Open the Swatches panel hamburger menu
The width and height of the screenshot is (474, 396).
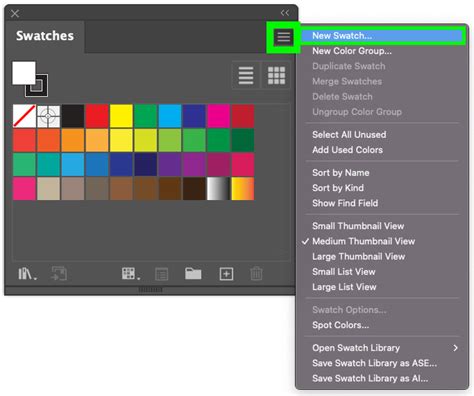click(284, 37)
